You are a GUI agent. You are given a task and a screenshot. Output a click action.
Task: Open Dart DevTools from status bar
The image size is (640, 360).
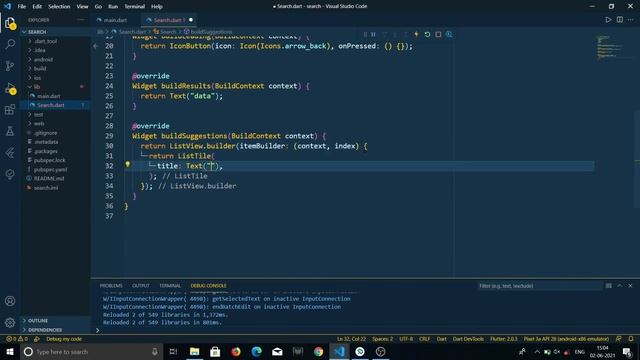click(x=468, y=339)
